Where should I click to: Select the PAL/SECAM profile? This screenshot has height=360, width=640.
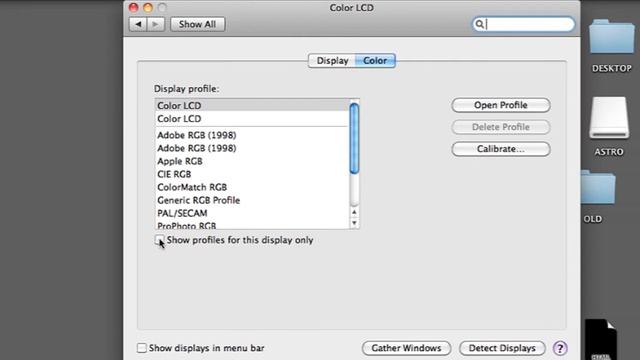point(252,213)
